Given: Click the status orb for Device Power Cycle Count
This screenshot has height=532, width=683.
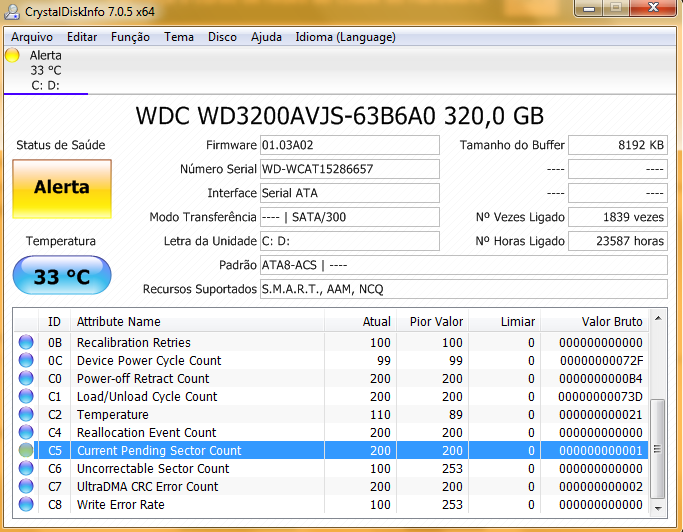Looking at the screenshot, I should pos(26,360).
